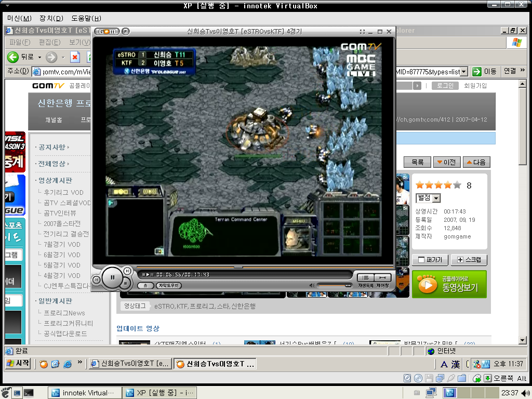Open 7월경기 VOD in sidebar
The height and width of the screenshot is (399, 532).
pos(62,244)
